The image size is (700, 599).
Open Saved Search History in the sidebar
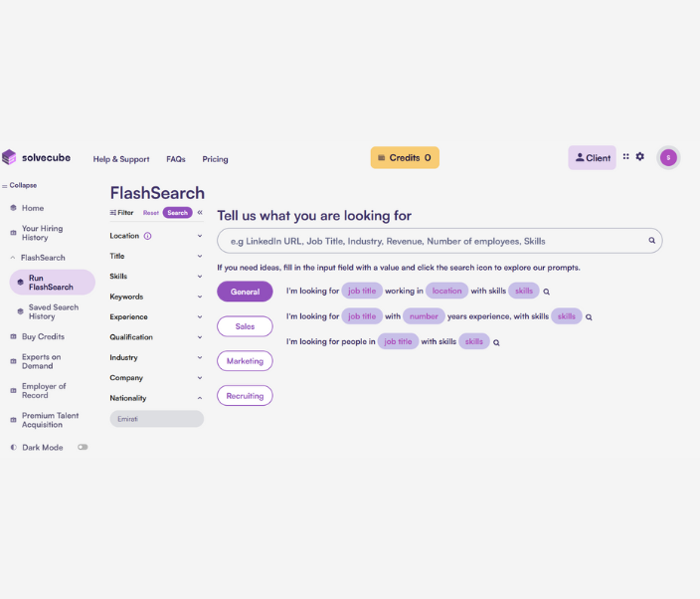(x=53, y=311)
